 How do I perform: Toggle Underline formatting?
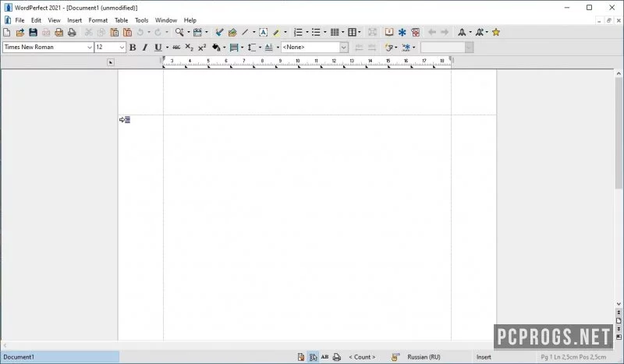click(x=158, y=48)
